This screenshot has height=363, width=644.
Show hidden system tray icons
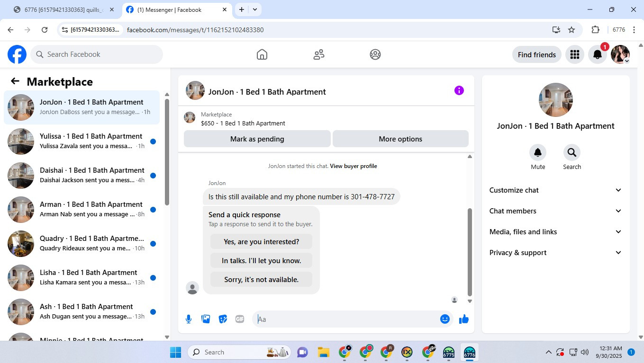click(x=549, y=353)
